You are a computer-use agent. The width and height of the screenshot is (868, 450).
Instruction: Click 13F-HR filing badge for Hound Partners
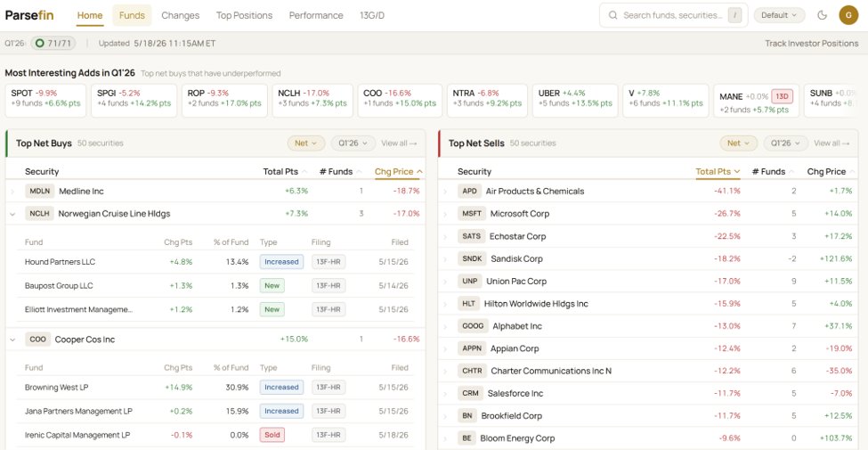tap(329, 262)
